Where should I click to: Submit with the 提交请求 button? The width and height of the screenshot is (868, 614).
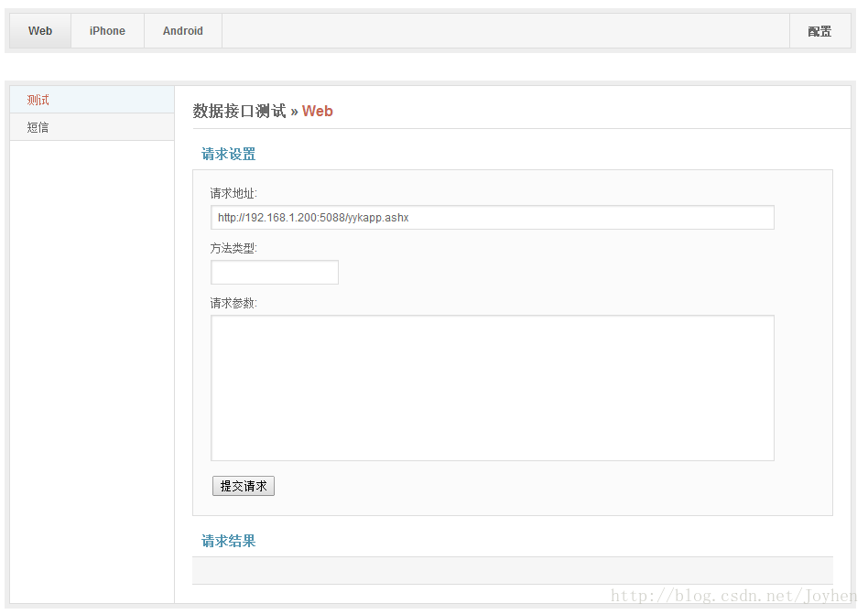click(244, 486)
